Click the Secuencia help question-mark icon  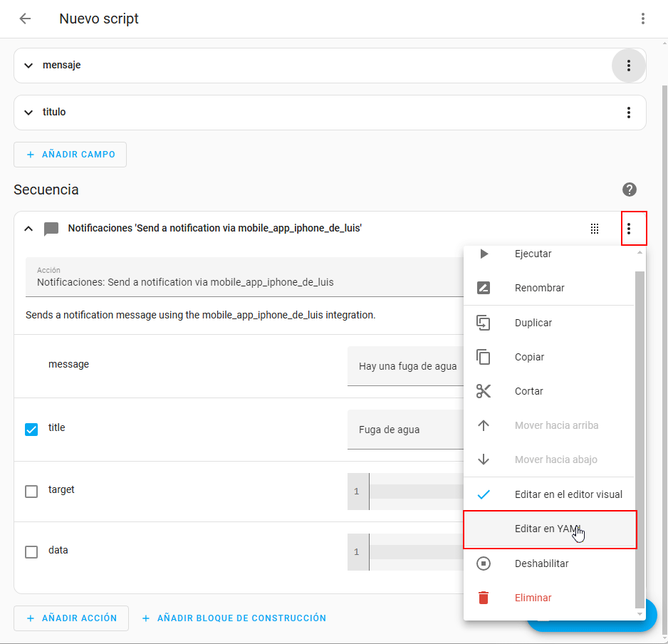click(629, 189)
